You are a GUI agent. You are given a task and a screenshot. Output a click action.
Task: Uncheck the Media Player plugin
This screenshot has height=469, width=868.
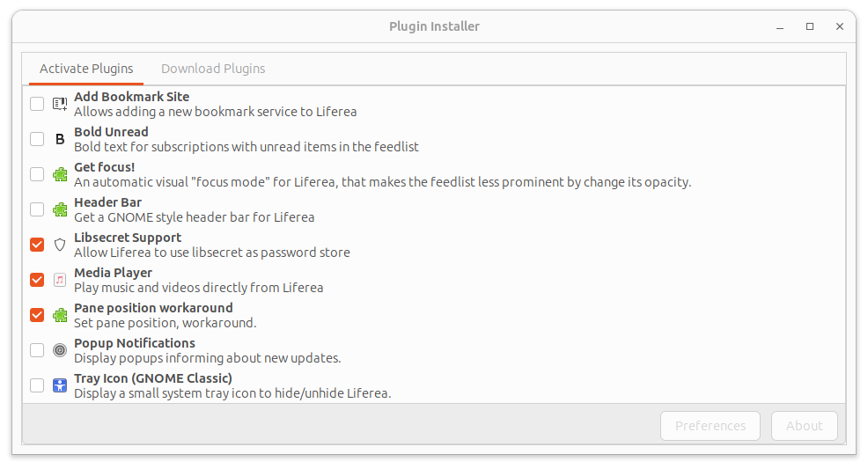pyautogui.click(x=37, y=280)
